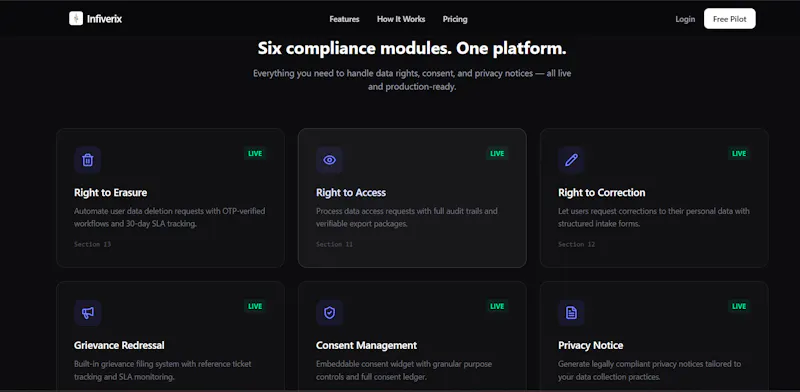Click the Section 13 label
Screen dimensions: 800x392
(x=92, y=244)
